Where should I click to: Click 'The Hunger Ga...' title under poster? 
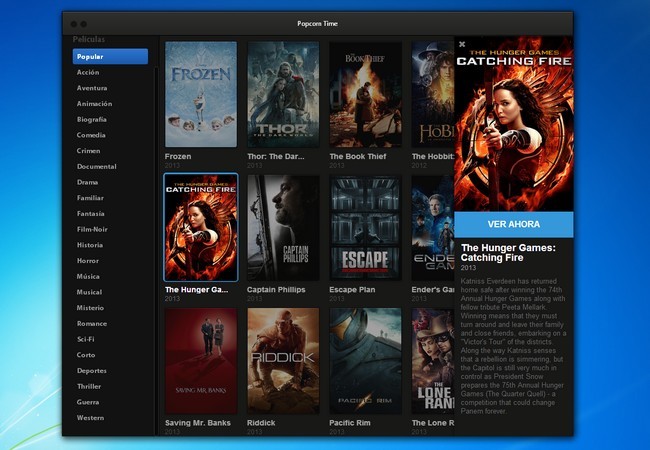(196, 290)
